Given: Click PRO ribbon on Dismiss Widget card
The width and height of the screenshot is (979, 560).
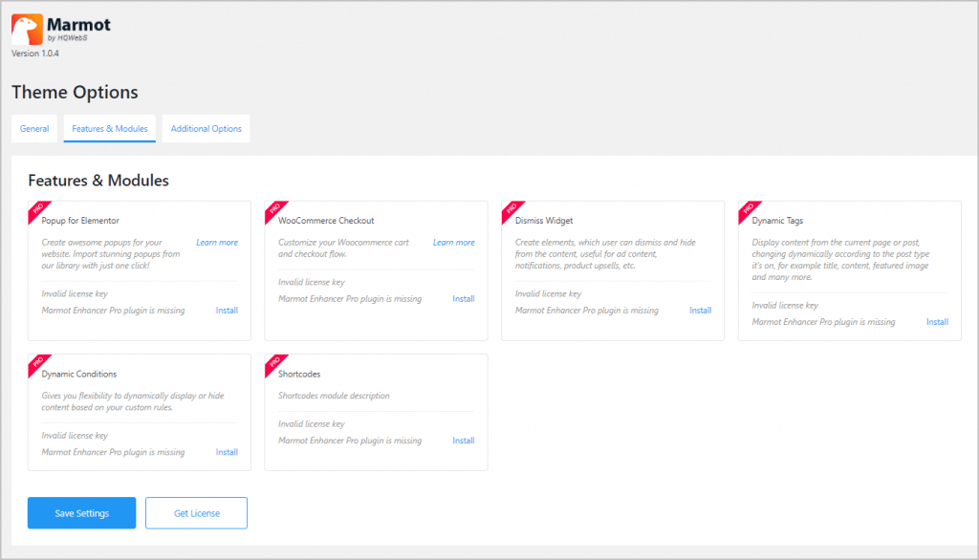Looking at the screenshot, I should tap(511, 209).
